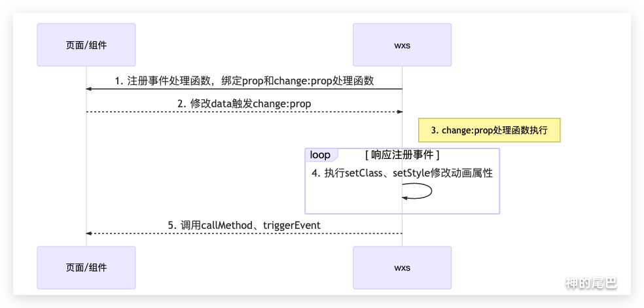Click the [ 响应注册事件 ] loop condition text

(x=402, y=155)
